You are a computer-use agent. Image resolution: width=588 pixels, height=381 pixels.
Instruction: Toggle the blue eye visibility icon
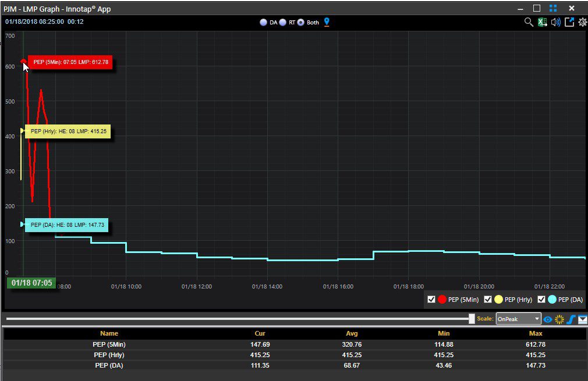point(547,319)
